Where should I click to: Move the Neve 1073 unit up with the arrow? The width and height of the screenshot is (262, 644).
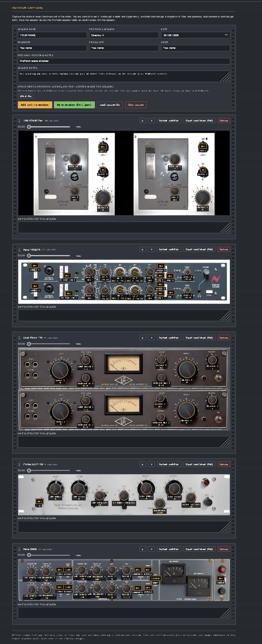143,250
